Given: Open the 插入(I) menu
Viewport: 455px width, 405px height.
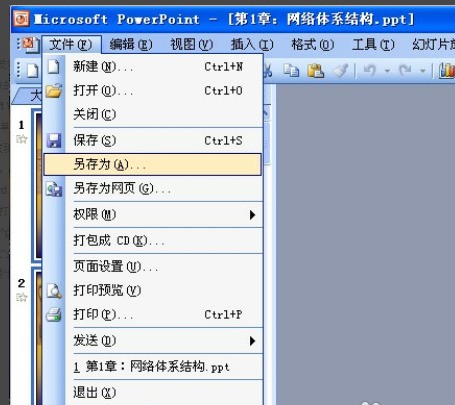Looking at the screenshot, I should pyautogui.click(x=252, y=44).
